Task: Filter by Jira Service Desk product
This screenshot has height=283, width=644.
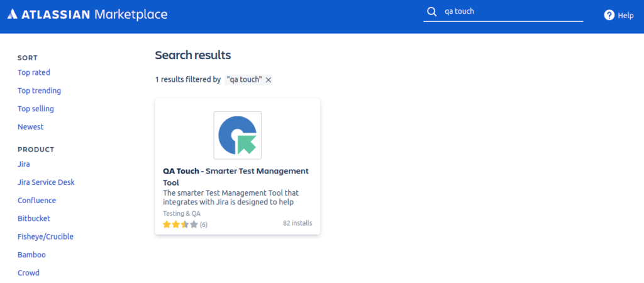Action: coord(47,182)
